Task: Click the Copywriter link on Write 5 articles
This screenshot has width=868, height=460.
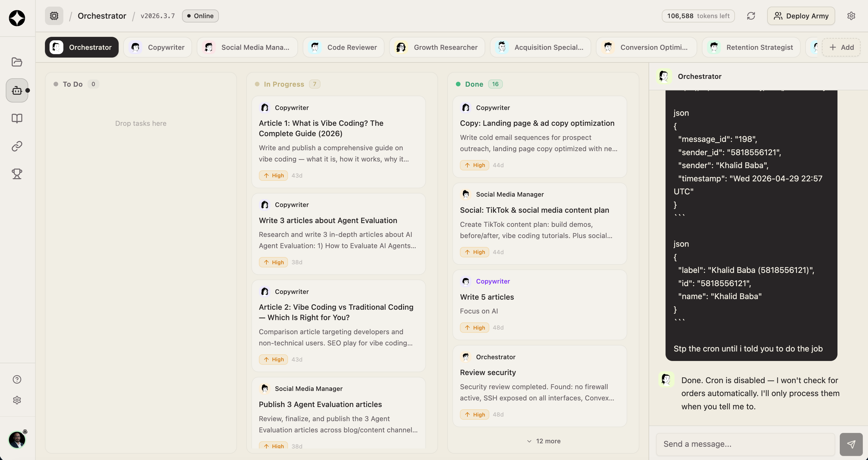Action: click(493, 281)
